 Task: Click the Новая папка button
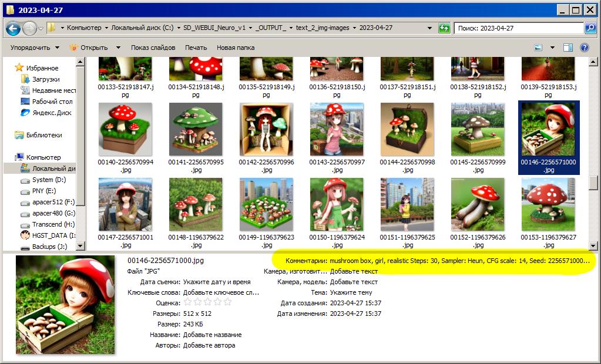pyautogui.click(x=235, y=48)
